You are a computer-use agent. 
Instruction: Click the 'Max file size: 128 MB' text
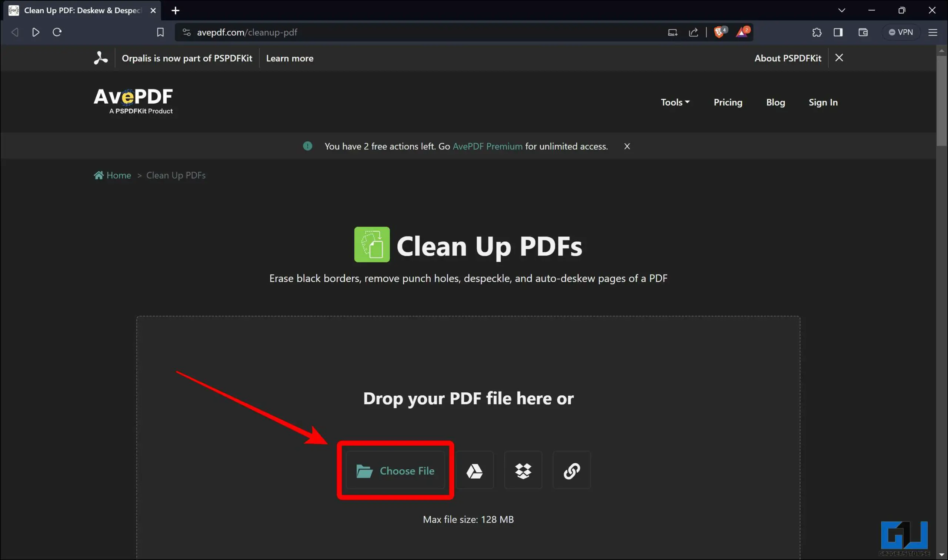tap(468, 519)
